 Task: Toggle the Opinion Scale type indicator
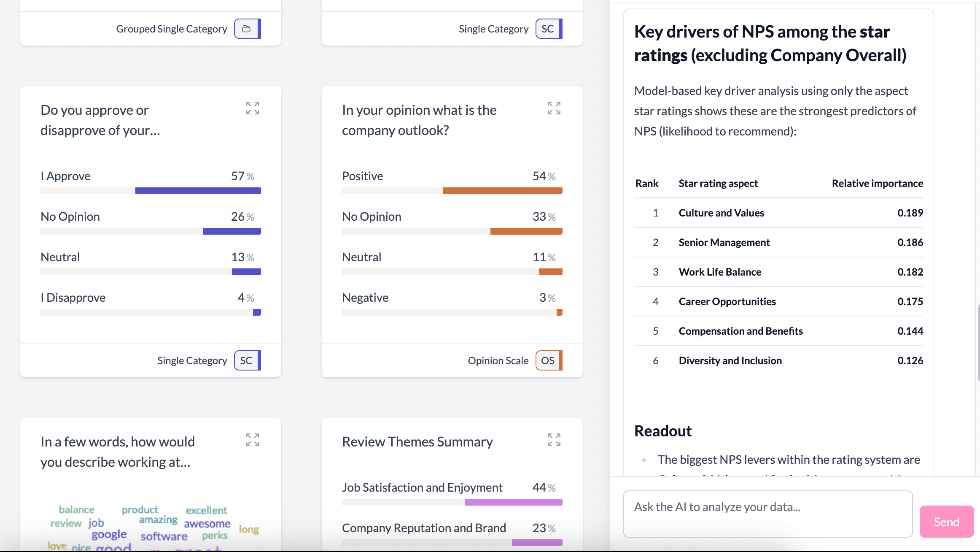point(498,360)
